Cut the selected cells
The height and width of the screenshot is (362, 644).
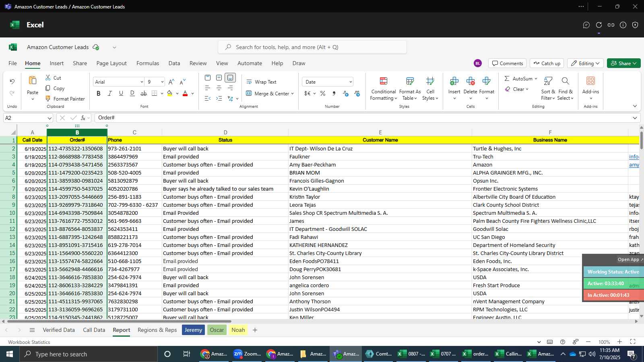click(x=53, y=78)
